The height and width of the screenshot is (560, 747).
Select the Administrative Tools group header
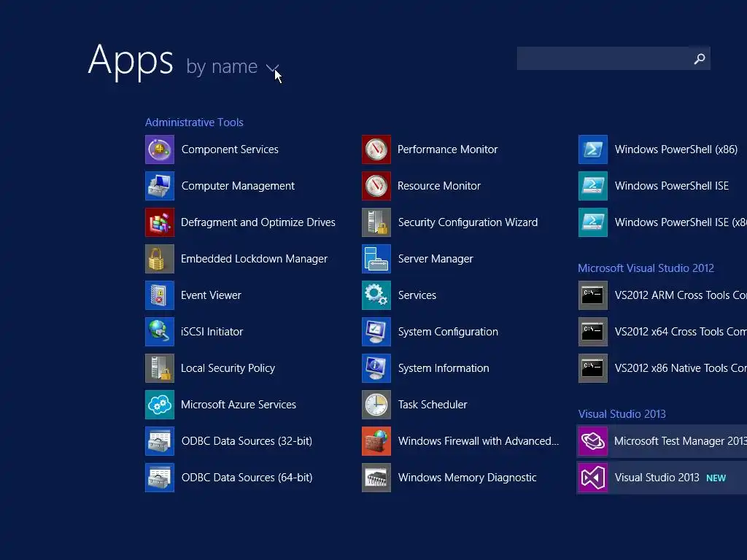point(194,122)
